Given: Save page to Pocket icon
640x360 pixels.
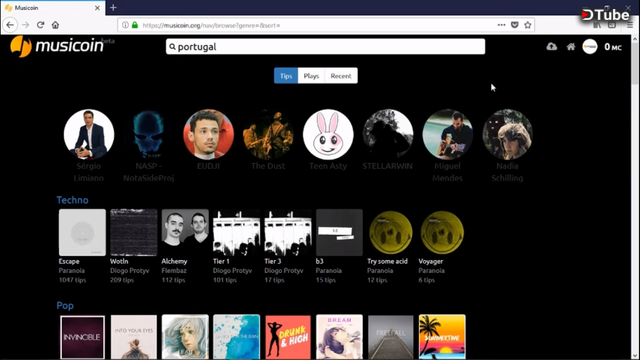Looking at the screenshot, I should (x=515, y=25).
